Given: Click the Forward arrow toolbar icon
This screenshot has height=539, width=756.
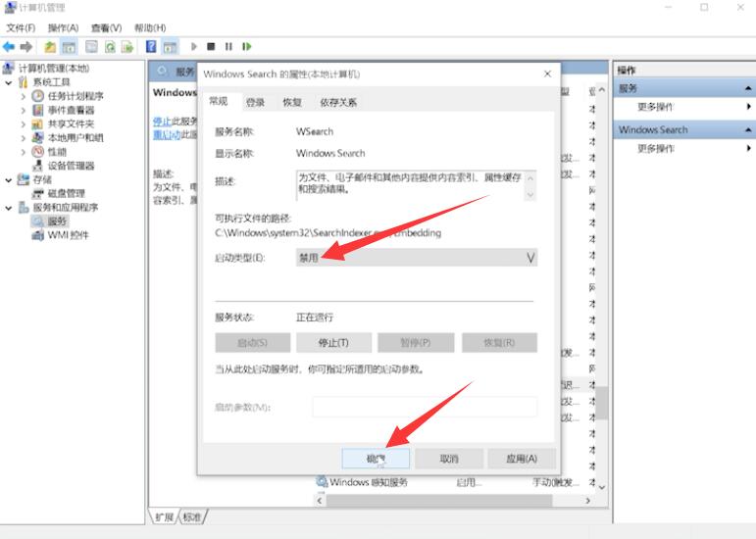Looking at the screenshot, I should [26, 47].
